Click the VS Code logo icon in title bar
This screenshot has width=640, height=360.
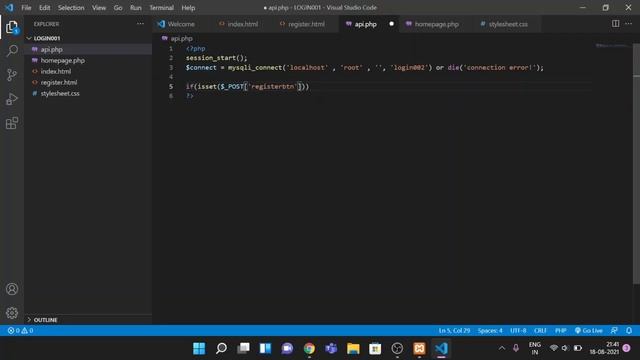point(9,7)
